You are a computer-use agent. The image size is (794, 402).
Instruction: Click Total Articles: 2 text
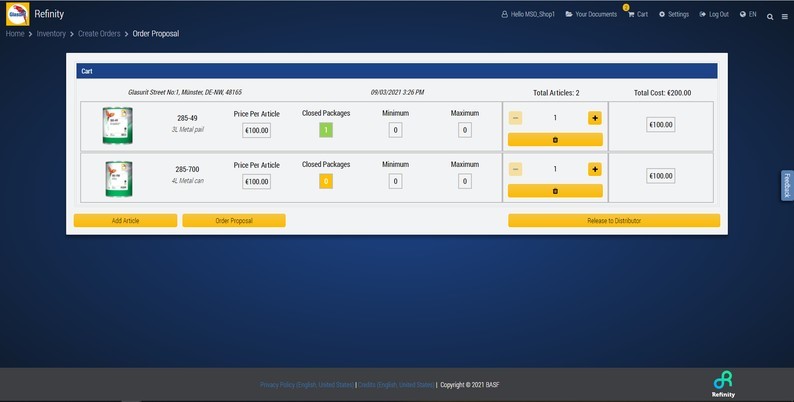pos(556,93)
